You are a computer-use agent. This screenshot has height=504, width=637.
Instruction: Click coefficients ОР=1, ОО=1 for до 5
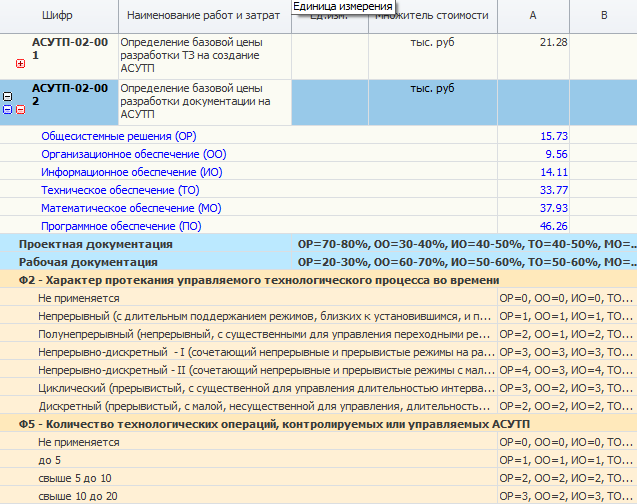pyautogui.click(x=566, y=460)
